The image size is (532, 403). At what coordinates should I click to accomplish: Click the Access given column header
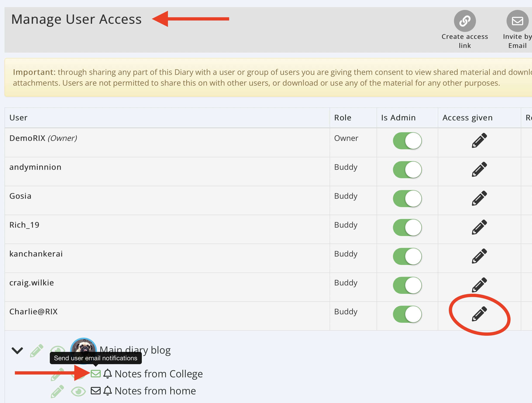[467, 118]
